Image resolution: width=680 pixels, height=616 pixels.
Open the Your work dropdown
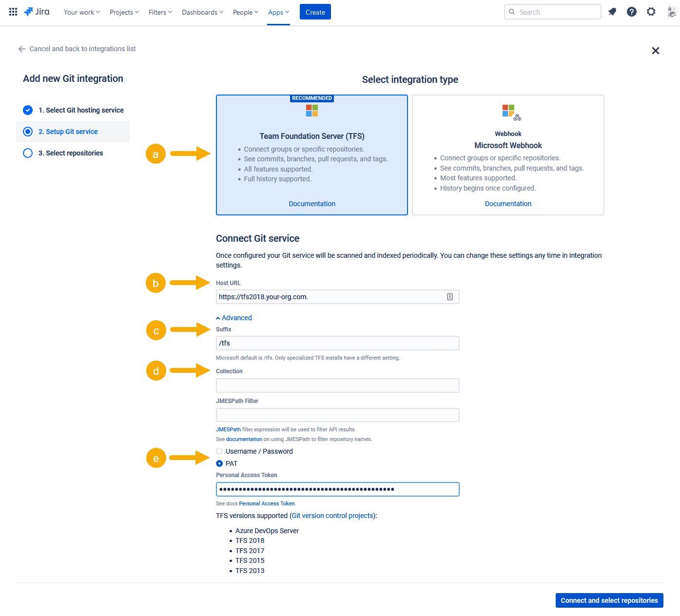pos(82,12)
